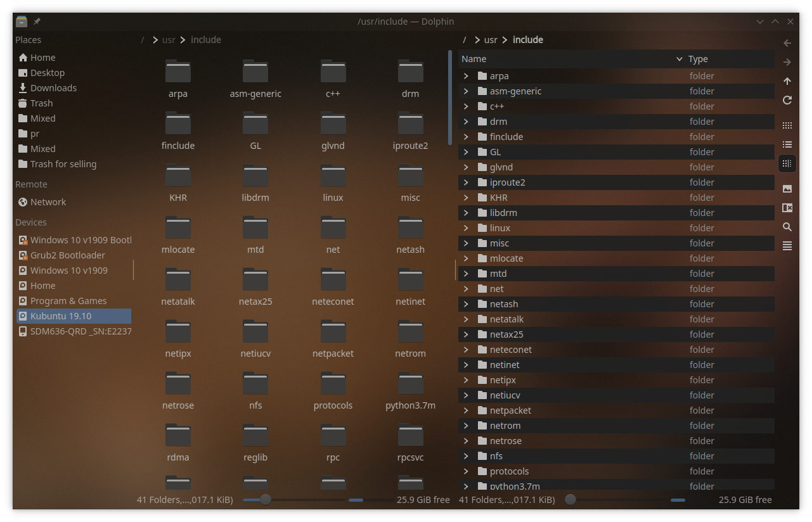The height and width of the screenshot is (522, 812).
Task: Toggle the pin window icon in title bar
Action: (x=37, y=22)
